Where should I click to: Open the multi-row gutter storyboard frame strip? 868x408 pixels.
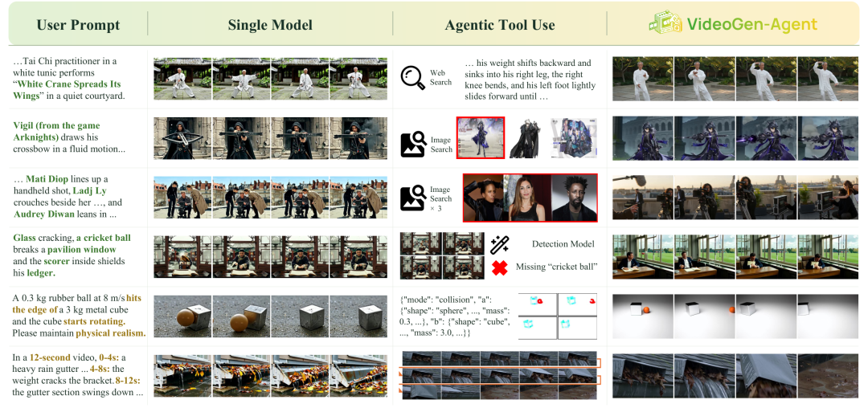point(500,375)
